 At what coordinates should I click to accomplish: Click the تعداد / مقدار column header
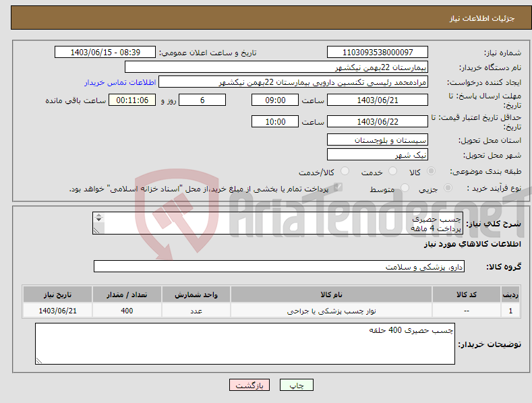tap(127, 294)
